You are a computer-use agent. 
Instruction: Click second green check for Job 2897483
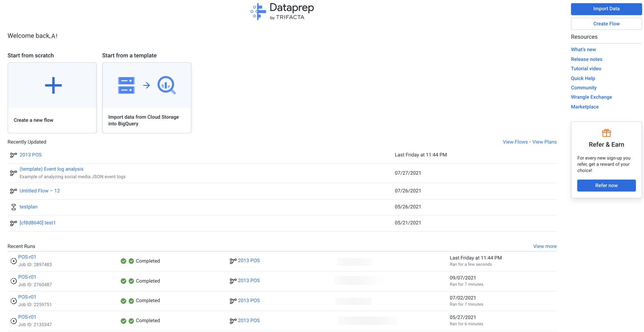point(131,261)
